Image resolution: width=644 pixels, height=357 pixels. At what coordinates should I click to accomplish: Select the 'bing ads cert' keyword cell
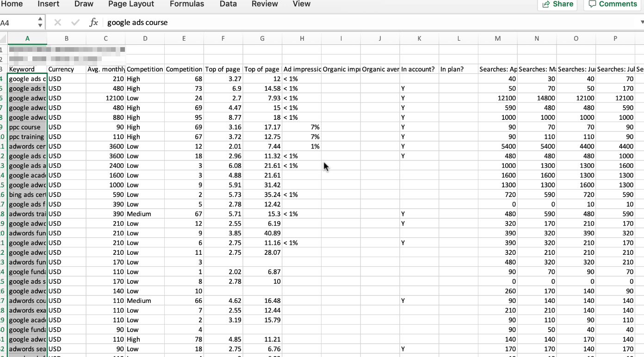(27, 195)
